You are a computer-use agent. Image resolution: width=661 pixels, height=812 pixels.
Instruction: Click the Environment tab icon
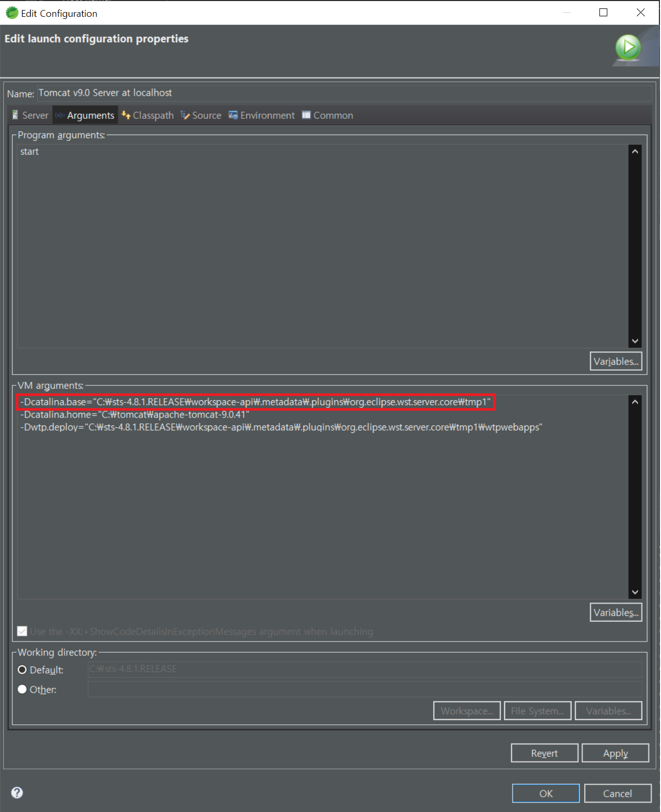tap(233, 115)
